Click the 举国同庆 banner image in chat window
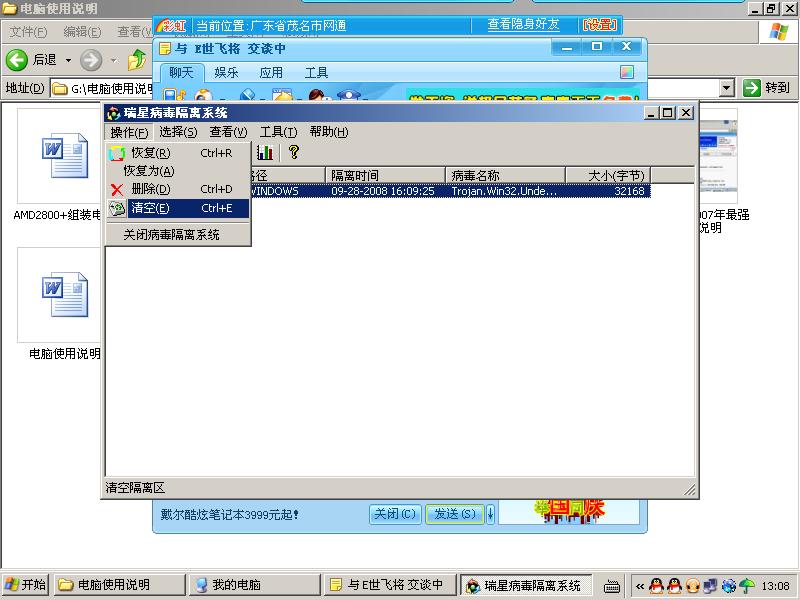This screenshot has width=800, height=600. 568,512
